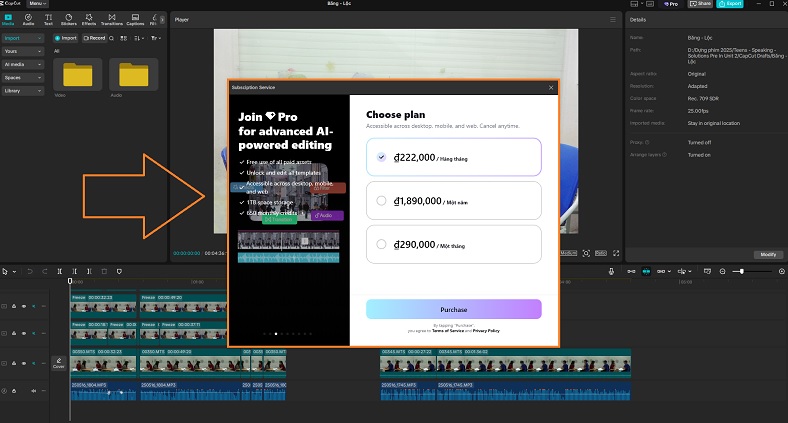Open the Menu dropdown in title bar
The image size is (788, 423).
click(x=37, y=4)
